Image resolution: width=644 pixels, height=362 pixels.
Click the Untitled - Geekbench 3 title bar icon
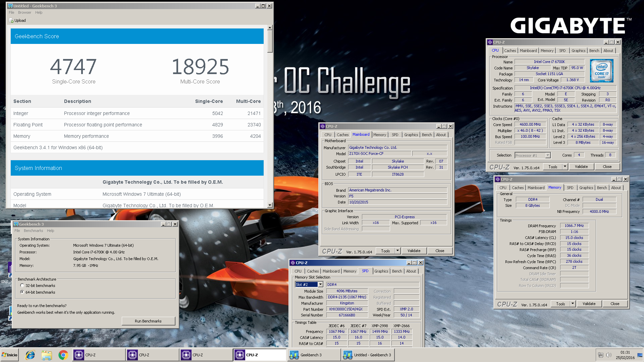[x=10, y=6]
